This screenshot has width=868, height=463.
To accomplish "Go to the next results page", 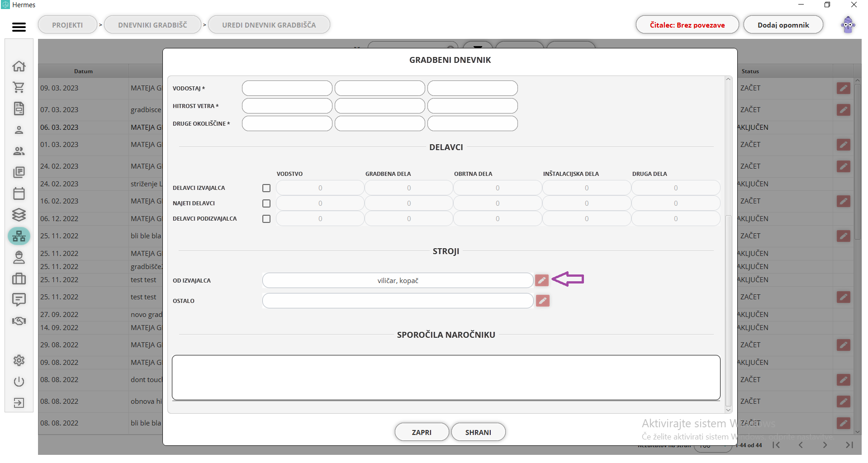I will [x=825, y=445].
